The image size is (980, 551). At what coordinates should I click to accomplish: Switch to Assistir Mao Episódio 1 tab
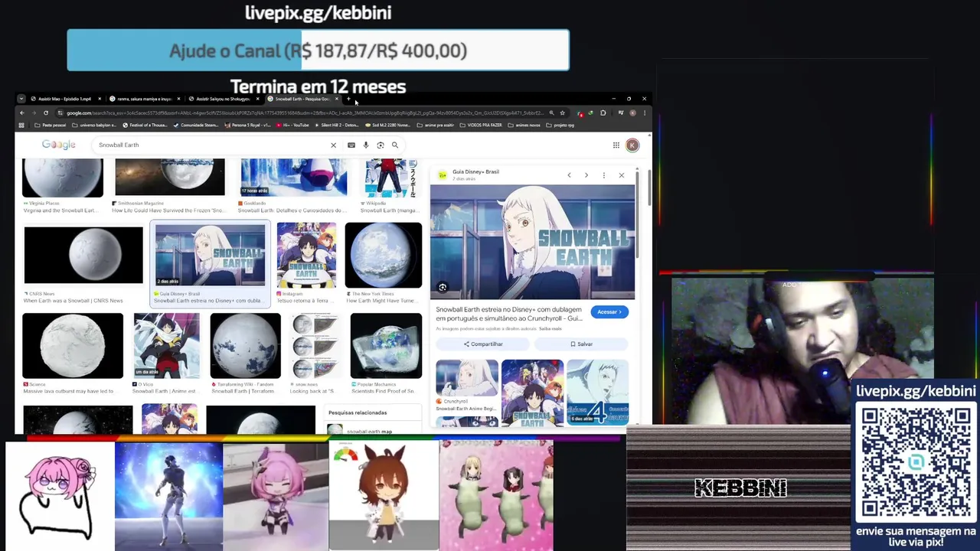65,99
